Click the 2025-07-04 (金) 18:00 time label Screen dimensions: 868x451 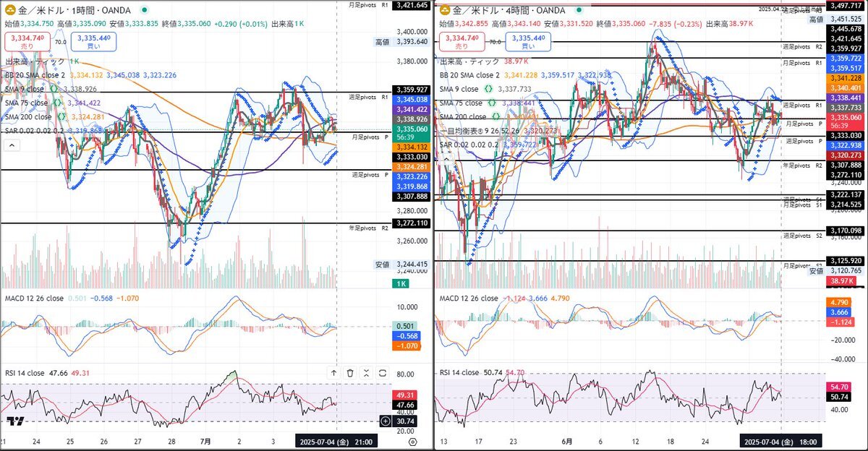pos(783,441)
